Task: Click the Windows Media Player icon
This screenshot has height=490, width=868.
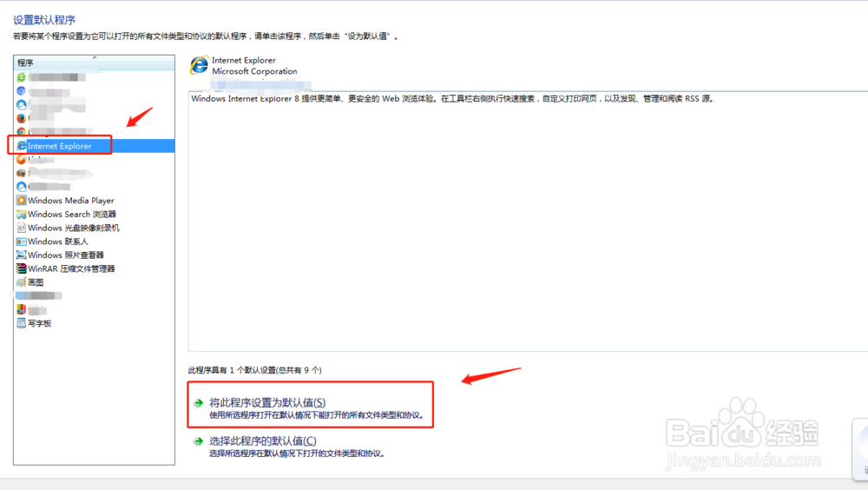Action: coord(21,200)
